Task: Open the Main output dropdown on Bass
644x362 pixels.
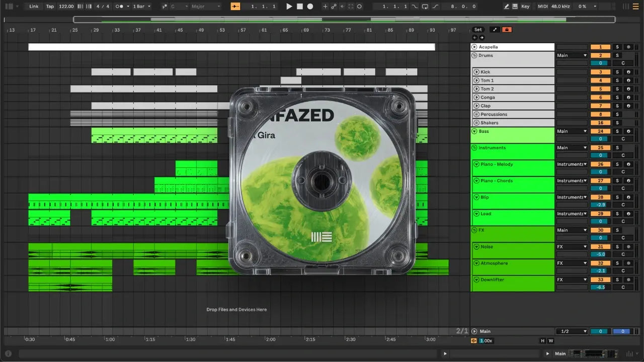Action: coord(572,131)
